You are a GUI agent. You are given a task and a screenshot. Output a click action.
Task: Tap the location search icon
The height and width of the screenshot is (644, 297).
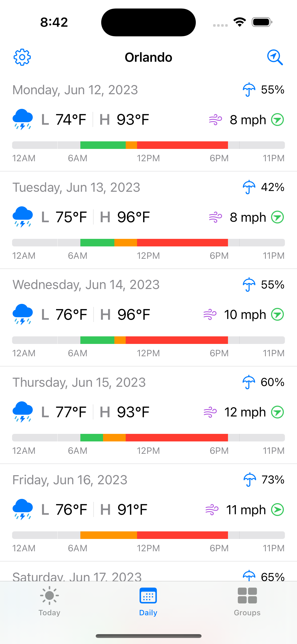click(x=275, y=57)
